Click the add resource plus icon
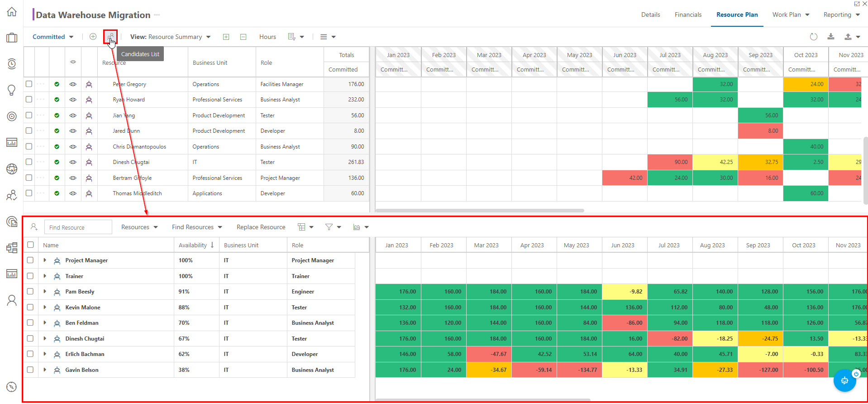The width and height of the screenshot is (868, 404). pyautogui.click(x=93, y=37)
